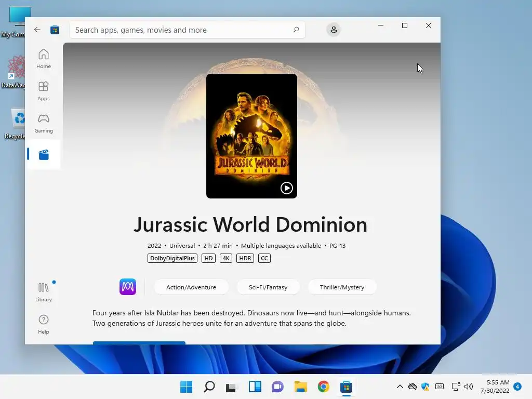Open the Widgets taskbar icon

pos(255,387)
